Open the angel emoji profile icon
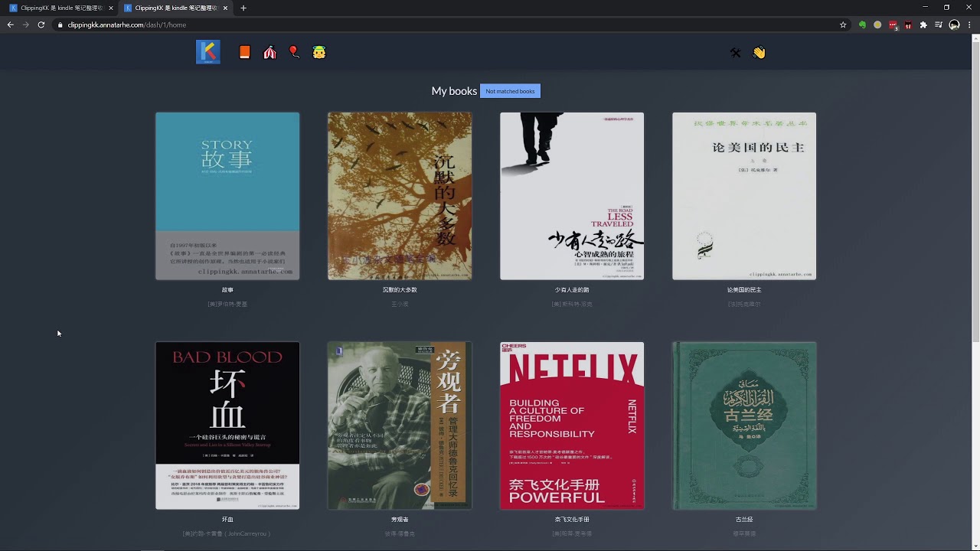The width and height of the screenshot is (980, 551). pyautogui.click(x=319, y=53)
